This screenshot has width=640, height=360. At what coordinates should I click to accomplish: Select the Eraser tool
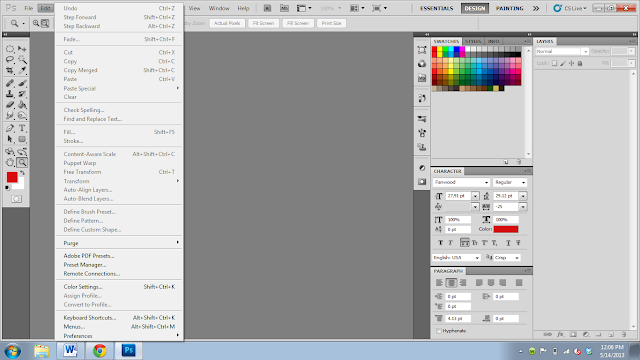[x=10, y=104]
